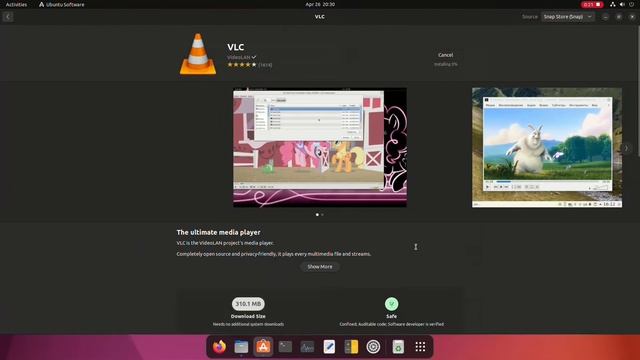Click the 310.1 MB download size badge
Image resolution: width=640 pixels, height=360 pixels.
(248, 304)
